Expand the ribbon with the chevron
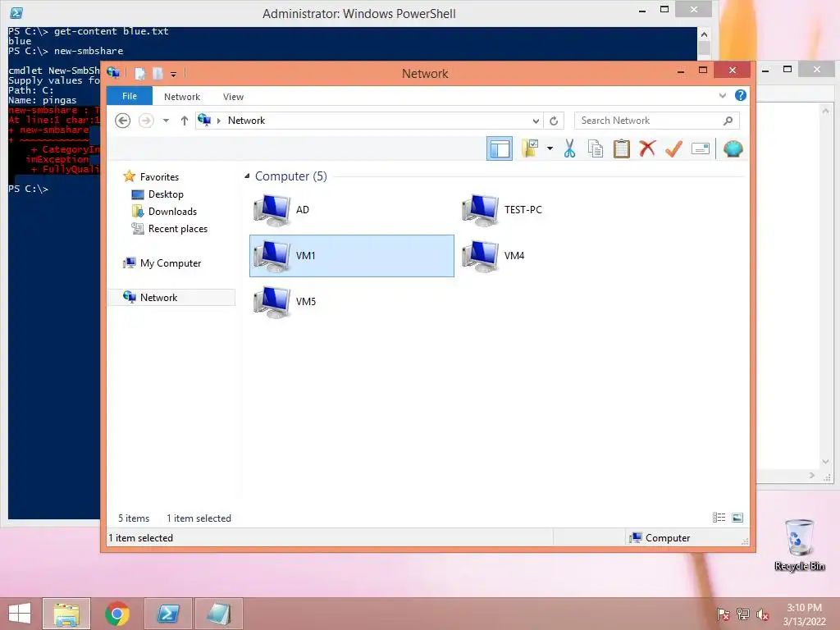This screenshot has height=630, width=840. pos(722,95)
